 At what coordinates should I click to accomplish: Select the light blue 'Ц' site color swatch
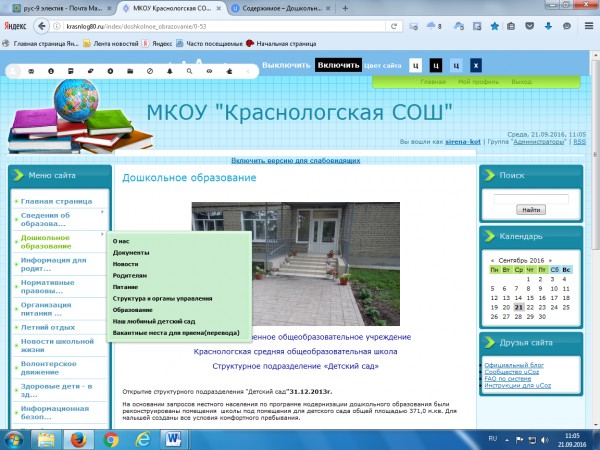(x=456, y=65)
